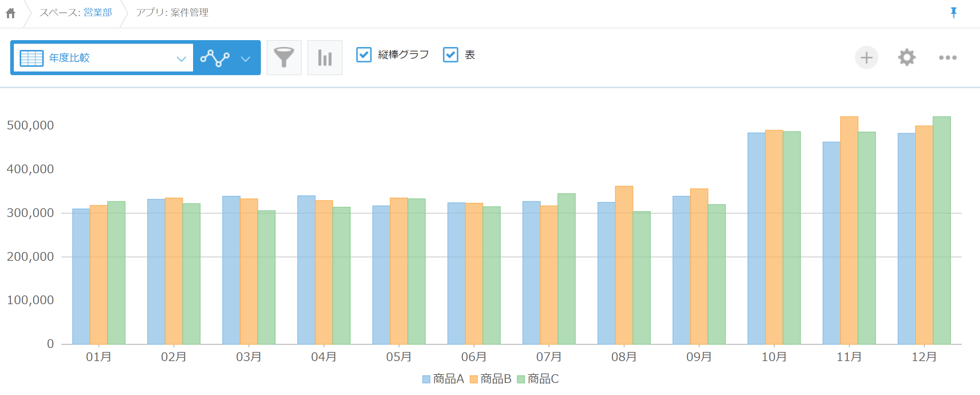Screen dimensions: 980x395
Task: Click the 100,000 y-axis label
Action: point(31,300)
